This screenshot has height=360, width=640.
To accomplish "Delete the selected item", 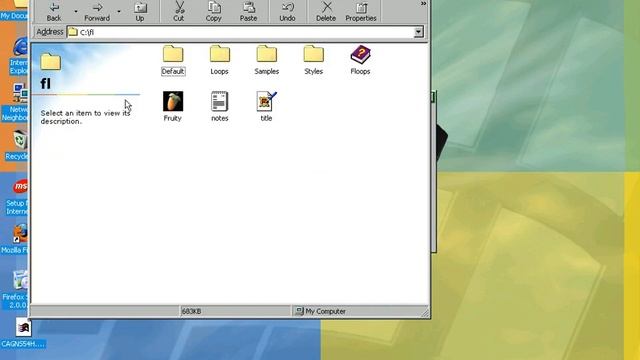I will pyautogui.click(x=326, y=11).
